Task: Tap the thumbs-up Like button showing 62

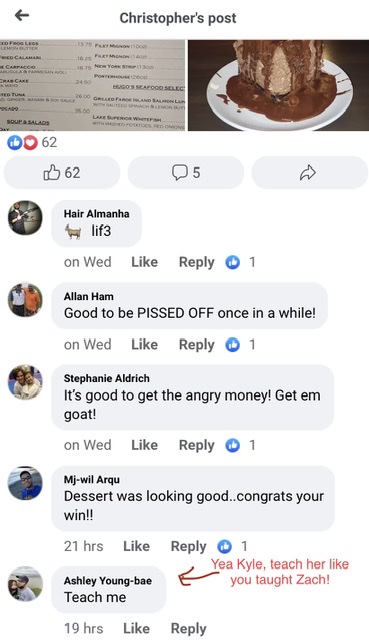Action: pos(62,173)
